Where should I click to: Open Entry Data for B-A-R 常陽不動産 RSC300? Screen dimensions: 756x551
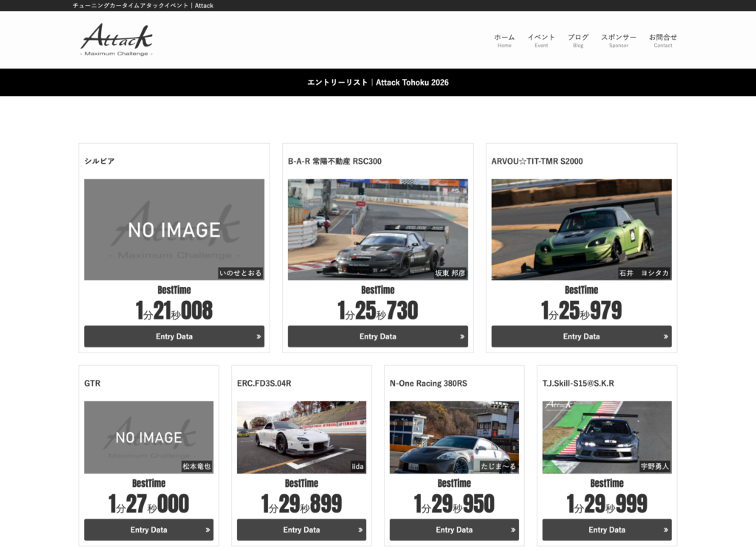coord(378,336)
